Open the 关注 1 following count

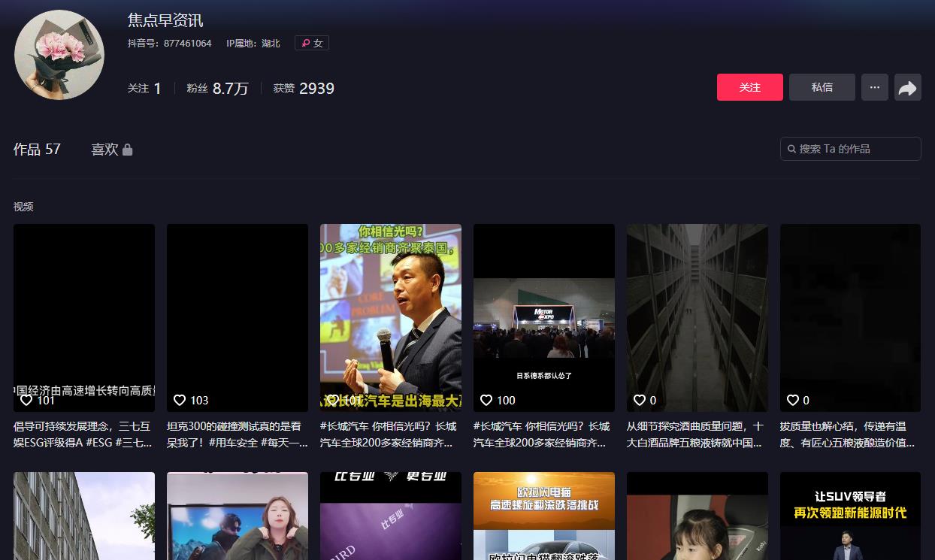144,88
